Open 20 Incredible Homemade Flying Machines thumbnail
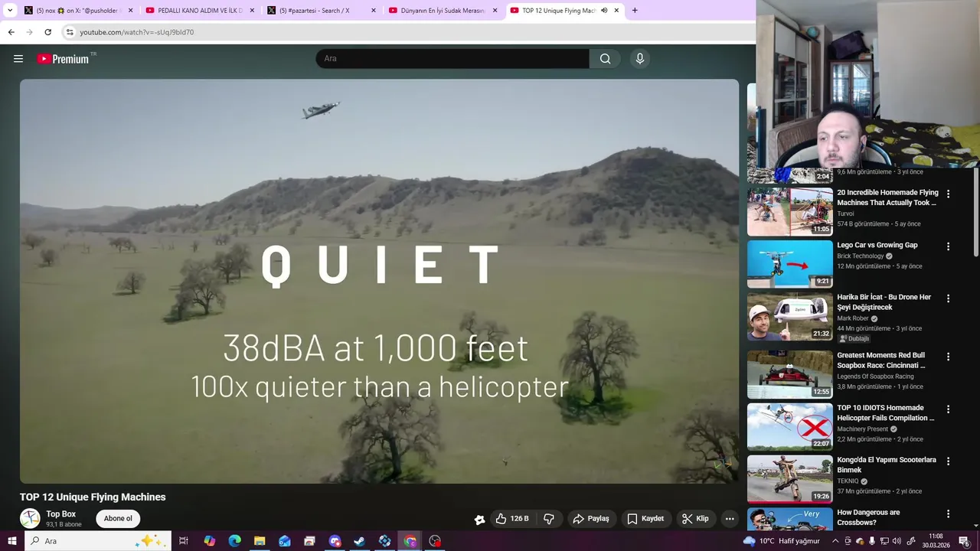The height and width of the screenshot is (551, 980). tap(790, 212)
